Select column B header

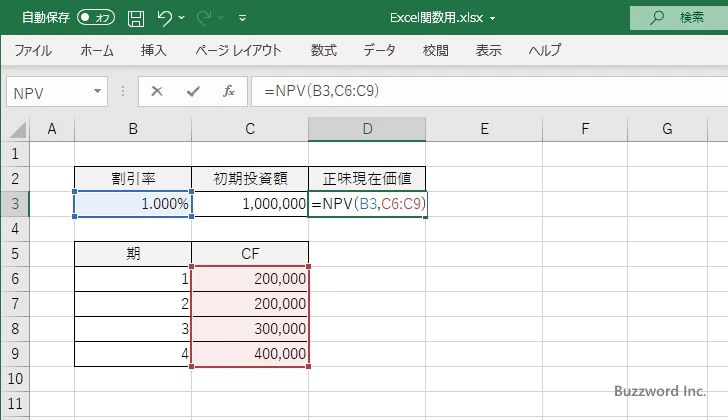point(133,129)
